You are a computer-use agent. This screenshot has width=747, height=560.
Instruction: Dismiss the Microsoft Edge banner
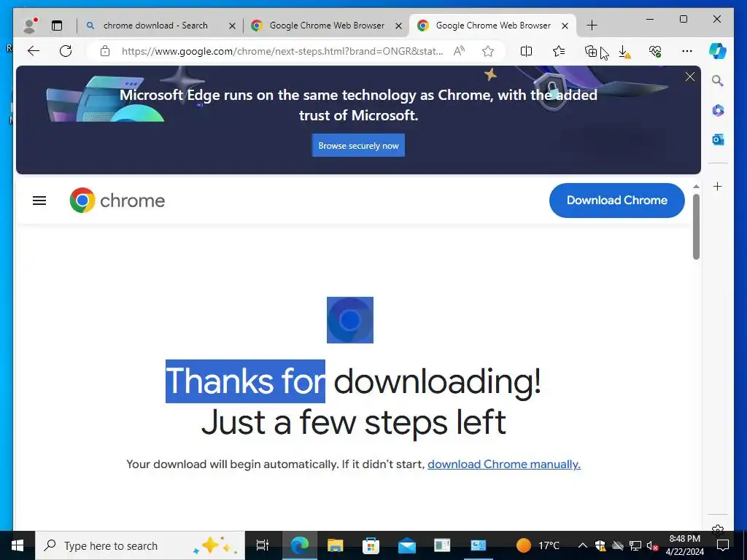690,77
